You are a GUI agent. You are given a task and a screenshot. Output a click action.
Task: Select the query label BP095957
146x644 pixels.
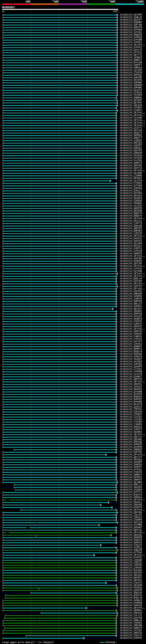[x=8, y=7]
